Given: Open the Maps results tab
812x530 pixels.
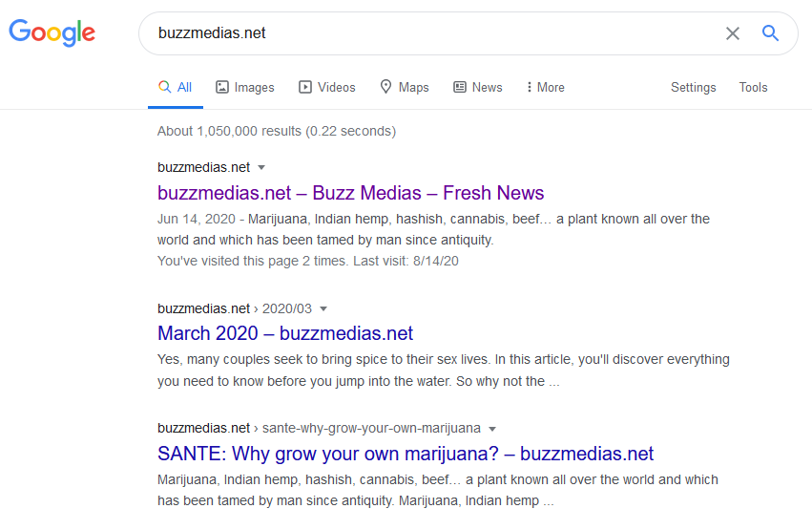Looking at the screenshot, I should 405,87.
